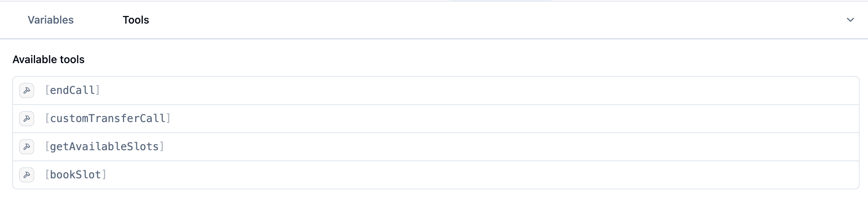This screenshot has height=200, width=868.
Task: Switch to the Variables tab
Action: pos(51,20)
